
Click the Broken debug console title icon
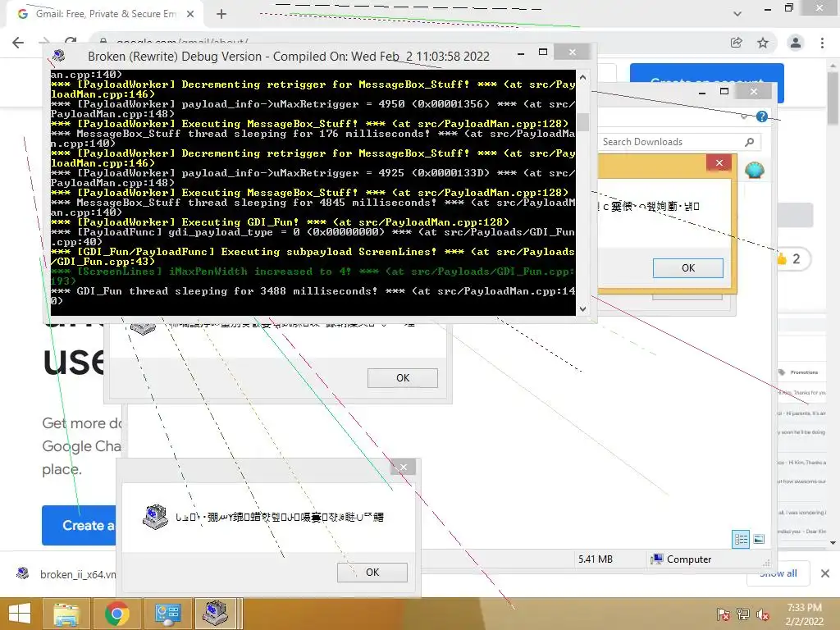tap(58, 55)
